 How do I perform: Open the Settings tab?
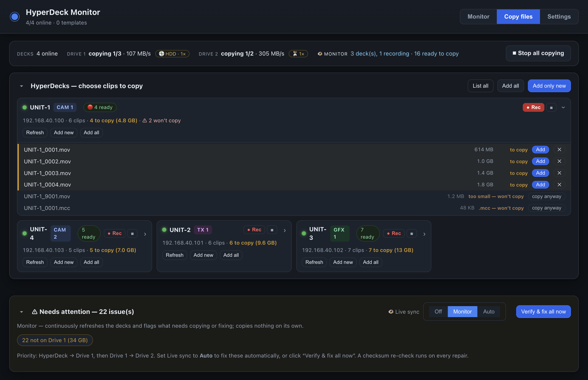559,17
